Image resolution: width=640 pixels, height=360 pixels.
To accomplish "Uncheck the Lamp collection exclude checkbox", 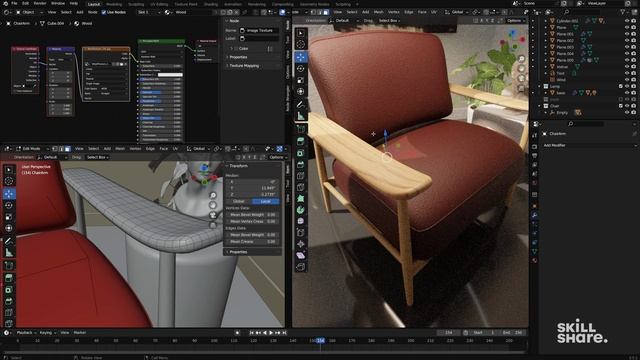I will 620,86.
